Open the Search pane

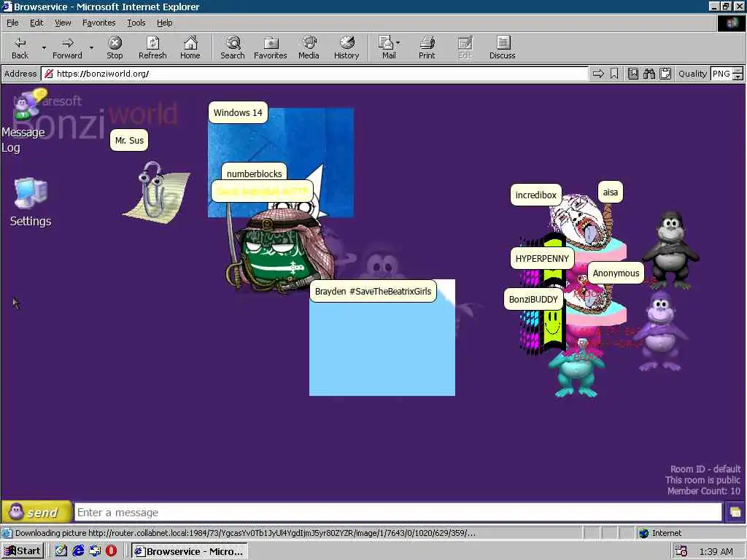(x=233, y=47)
